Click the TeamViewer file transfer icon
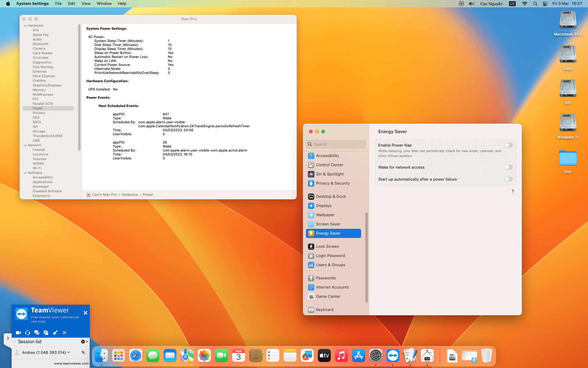The width and height of the screenshot is (588, 368). coord(46,332)
